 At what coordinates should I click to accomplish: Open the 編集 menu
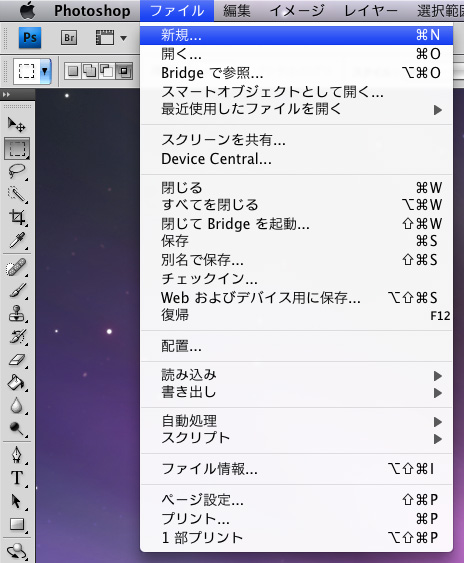coord(237,11)
